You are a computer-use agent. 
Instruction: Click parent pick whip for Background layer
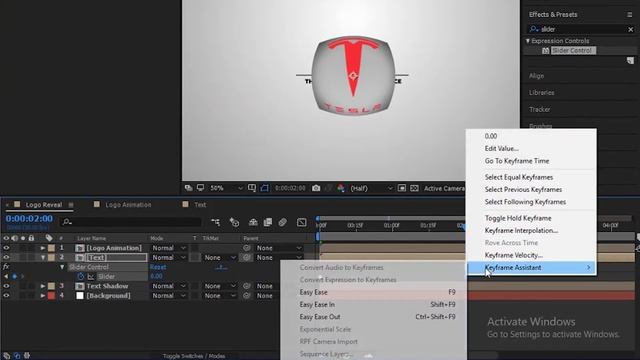tap(247, 296)
